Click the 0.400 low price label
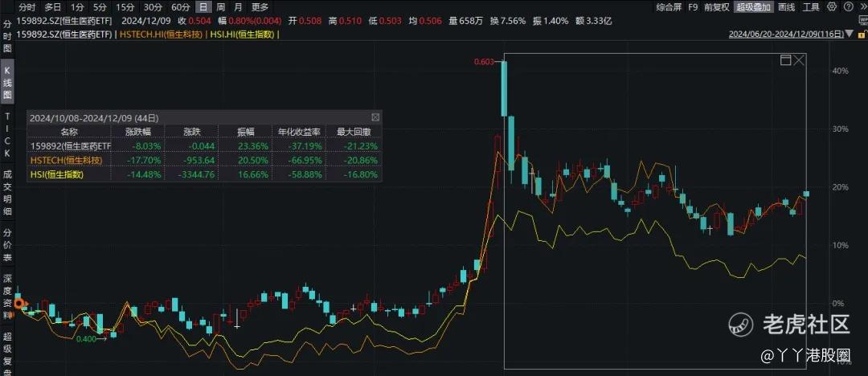 86,339
